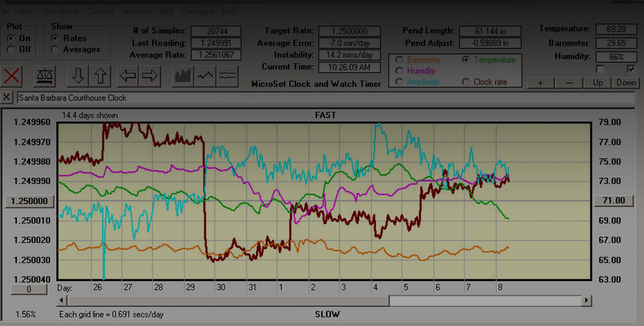Click the Santa Barbara Courthouse Clock text field
The width and height of the screenshot is (644, 326).
pyautogui.click(x=326, y=98)
